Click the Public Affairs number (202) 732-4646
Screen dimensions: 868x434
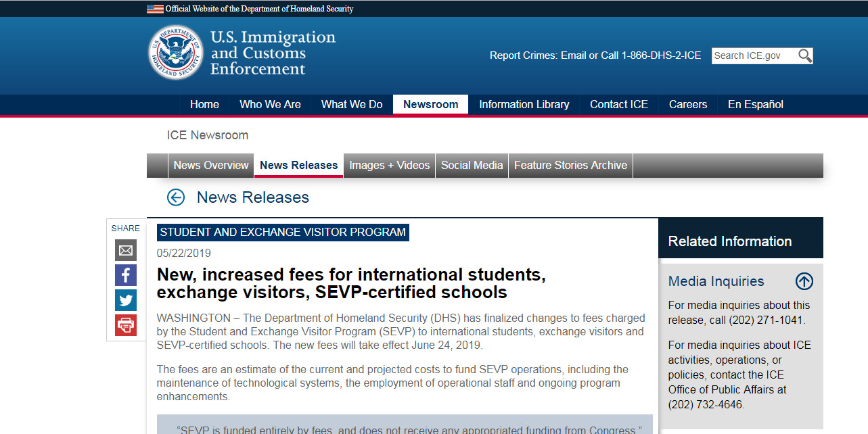[x=706, y=405]
